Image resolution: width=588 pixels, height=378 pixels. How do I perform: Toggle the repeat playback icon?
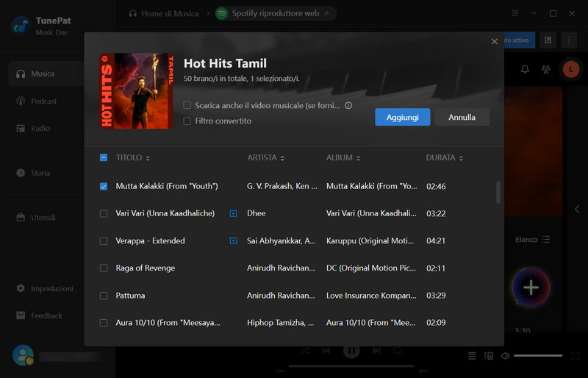(x=398, y=351)
